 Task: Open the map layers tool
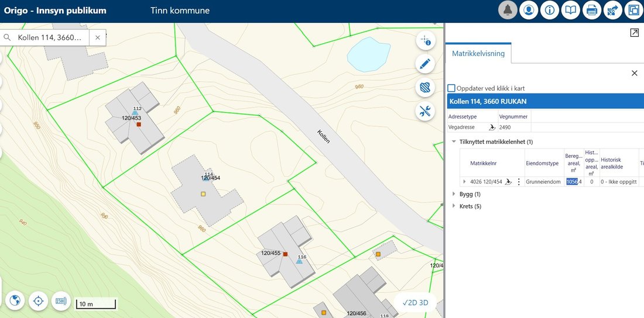point(425,88)
